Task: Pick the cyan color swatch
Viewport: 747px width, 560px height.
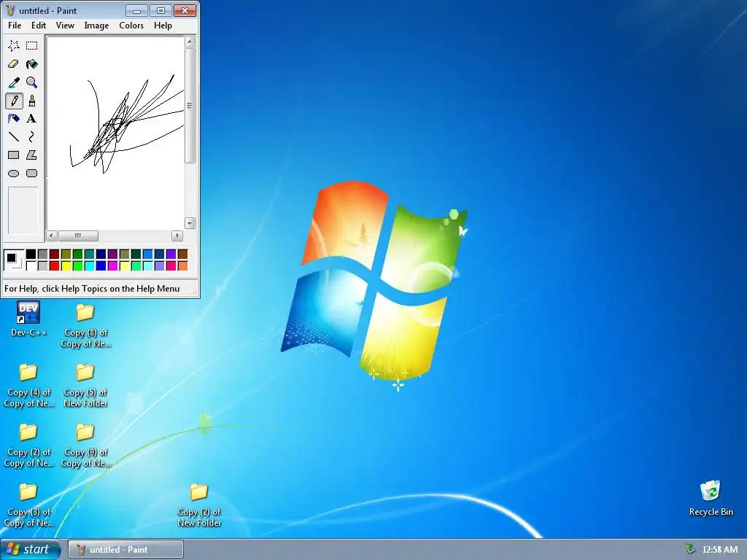Action: click(x=90, y=265)
